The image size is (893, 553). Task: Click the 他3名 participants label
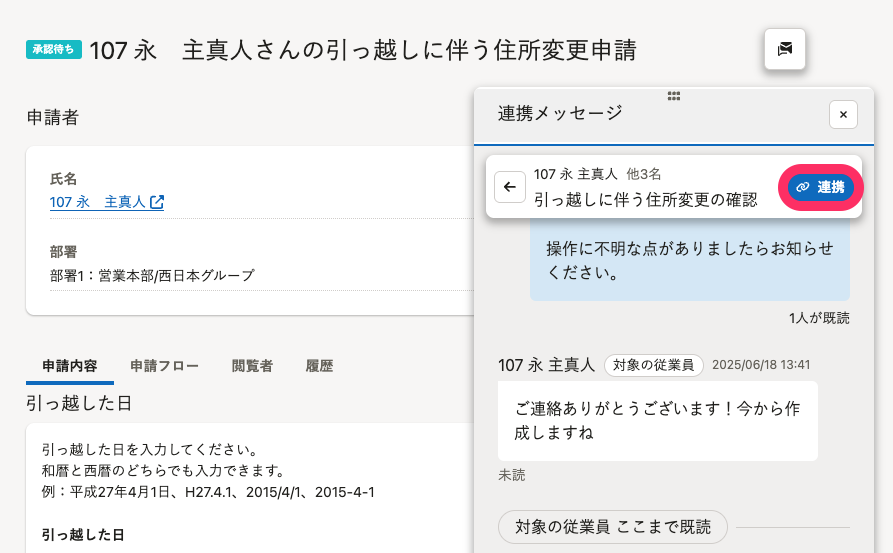[x=643, y=174]
